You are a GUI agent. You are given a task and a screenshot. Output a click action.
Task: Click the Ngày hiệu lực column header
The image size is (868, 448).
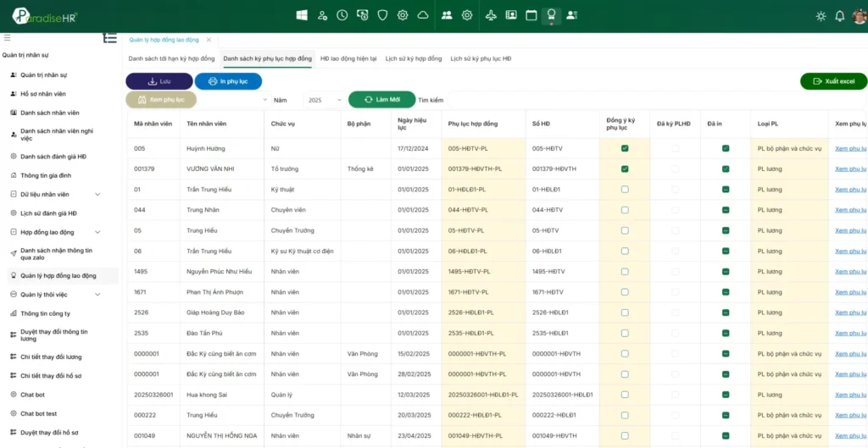[416, 124]
